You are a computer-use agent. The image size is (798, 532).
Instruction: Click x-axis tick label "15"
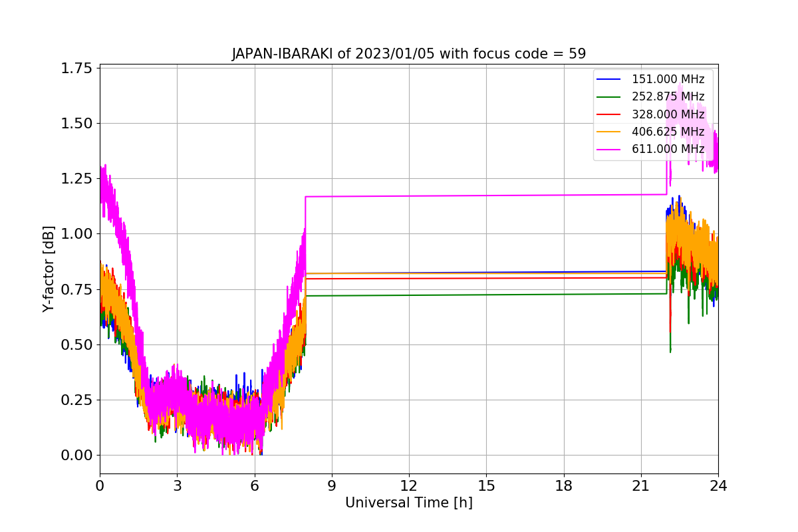[x=486, y=486]
